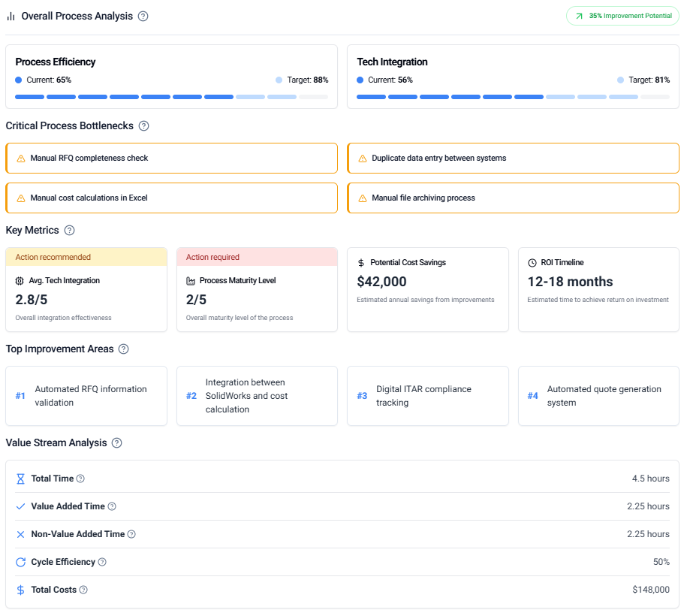Click help icon beside Value Stream Analysis
This screenshot has height=616, width=684.
click(117, 443)
